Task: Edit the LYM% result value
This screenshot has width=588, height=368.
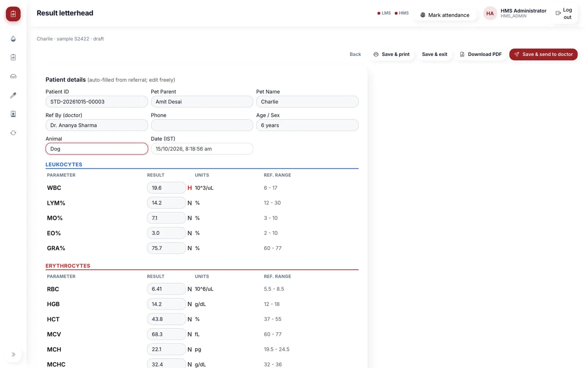Action: click(x=166, y=203)
